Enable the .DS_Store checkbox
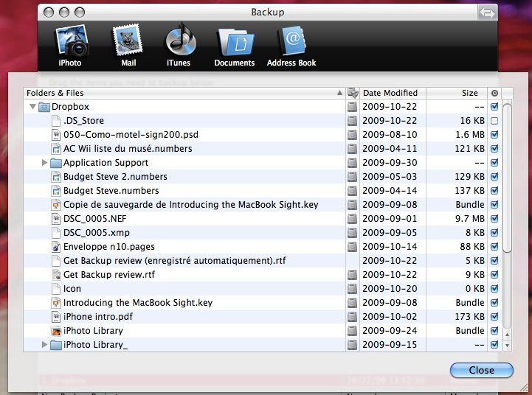Image resolution: width=532 pixels, height=395 pixels. point(494,121)
